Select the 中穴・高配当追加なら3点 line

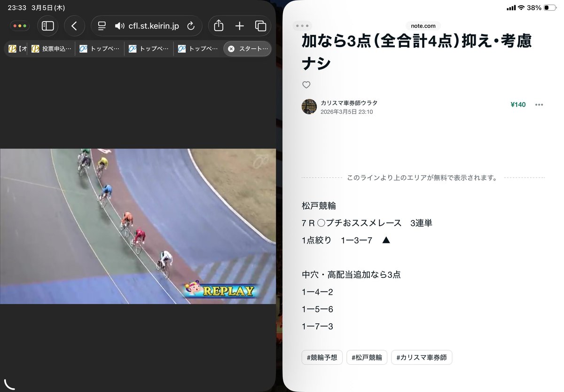(x=351, y=274)
